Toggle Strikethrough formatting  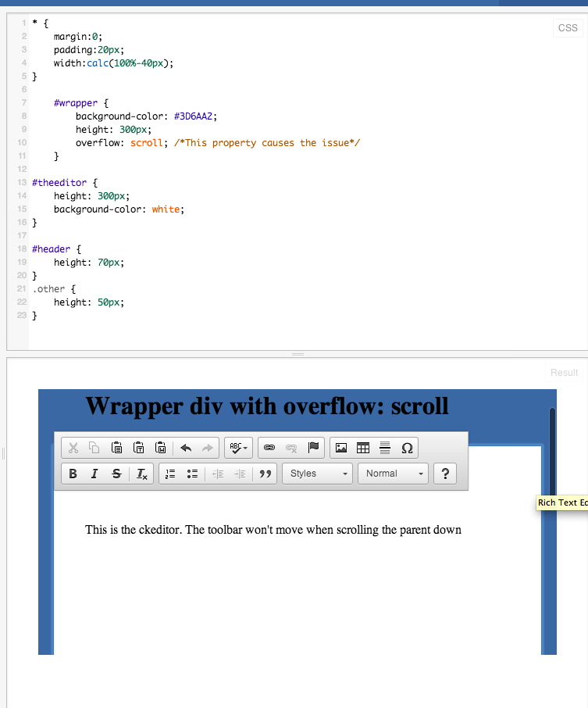pos(116,474)
